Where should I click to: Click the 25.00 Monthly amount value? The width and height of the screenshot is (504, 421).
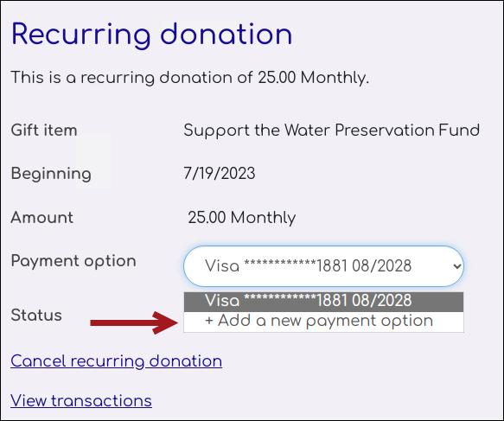[242, 218]
